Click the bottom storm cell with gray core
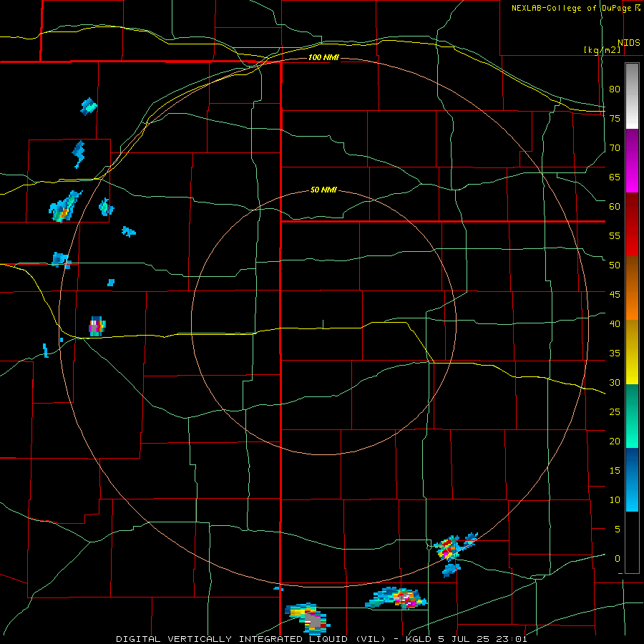 click(308, 618)
